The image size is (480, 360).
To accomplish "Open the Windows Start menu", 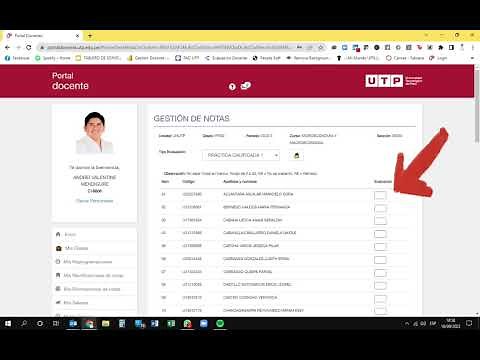I will [x=8, y=324].
